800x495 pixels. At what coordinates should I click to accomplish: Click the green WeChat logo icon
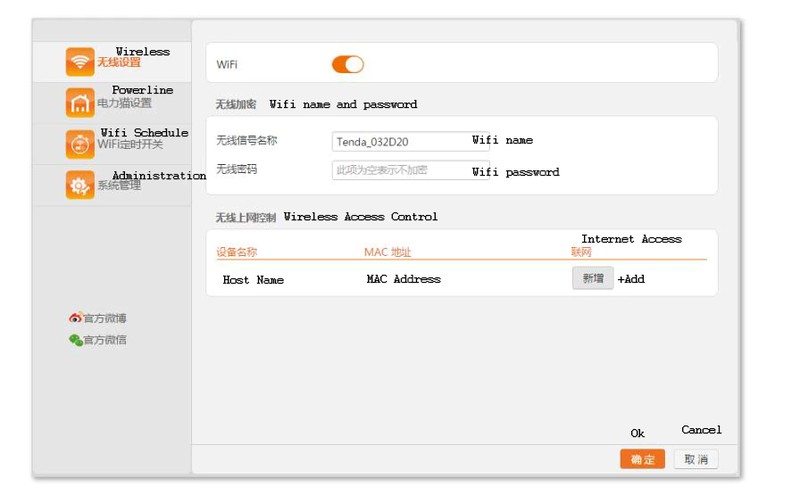click(x=75, y=340)
